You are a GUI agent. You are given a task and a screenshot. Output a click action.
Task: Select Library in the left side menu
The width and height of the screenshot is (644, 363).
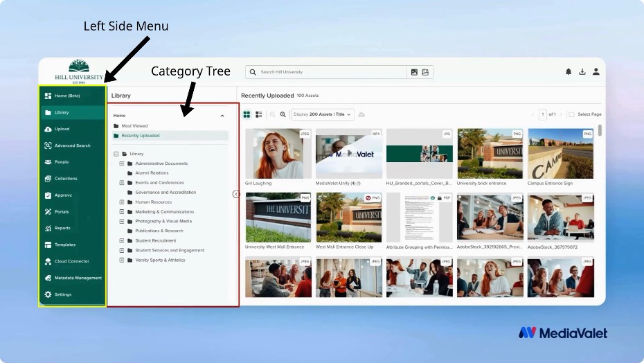[x=72, y=112]
